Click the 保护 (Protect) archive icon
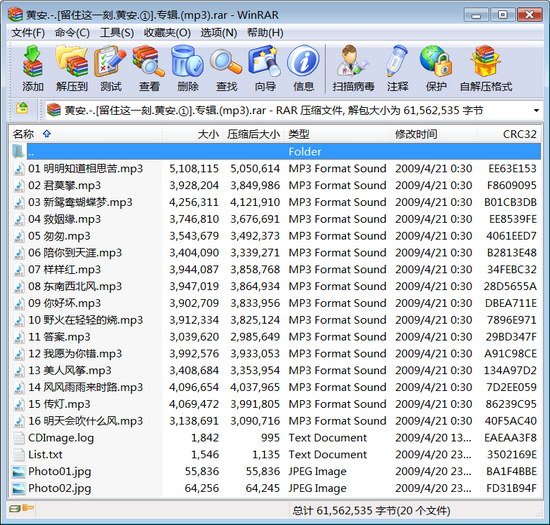 click(436, 62)
